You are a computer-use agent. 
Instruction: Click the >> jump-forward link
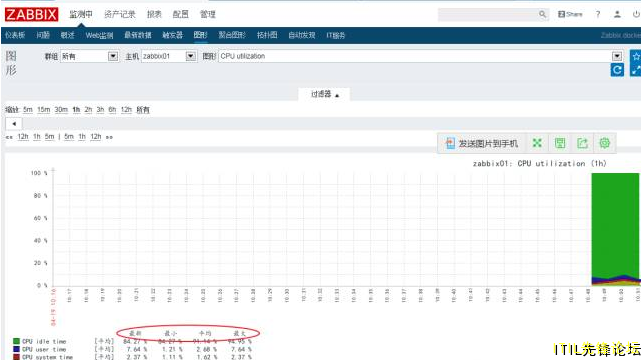pyautogui.click(x=109, y=137)
